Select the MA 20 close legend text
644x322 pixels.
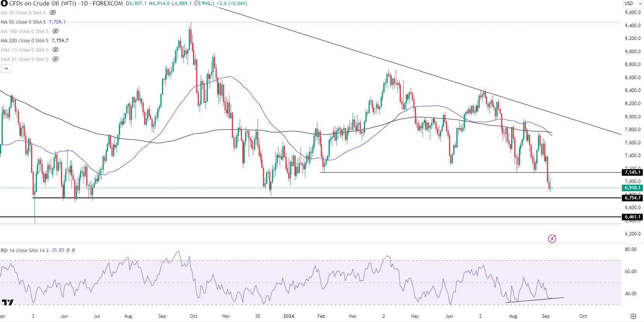click(x=23, y=13)
